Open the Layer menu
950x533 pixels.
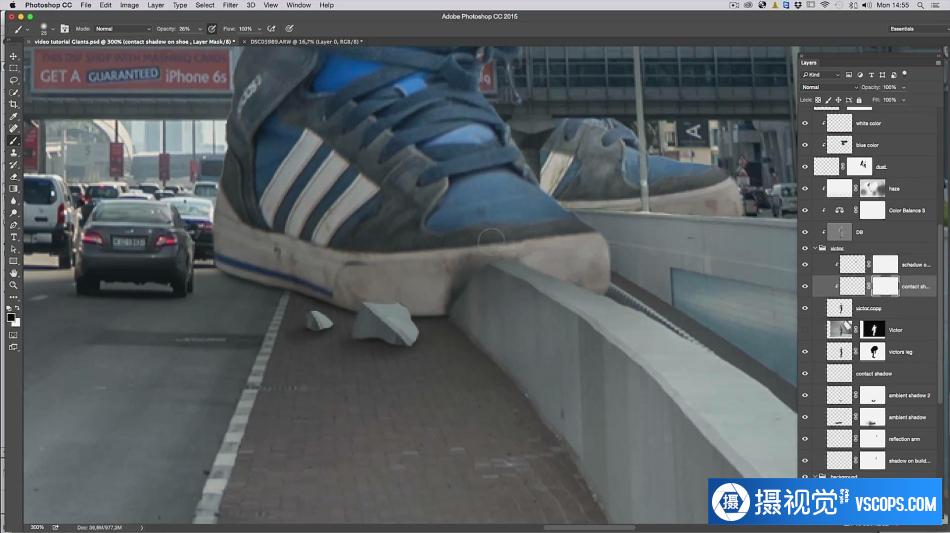pyautogui.click(x=156, y=5)
